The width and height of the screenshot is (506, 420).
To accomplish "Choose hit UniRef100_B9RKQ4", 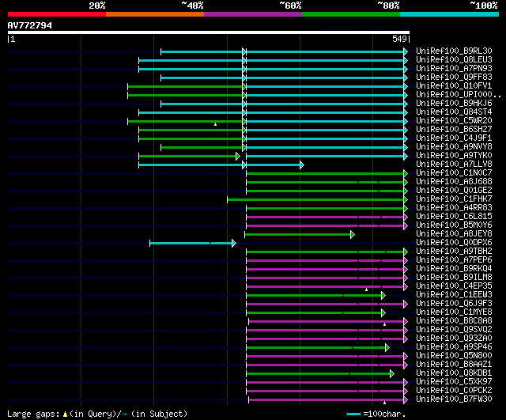I will (x=454, y=269).
